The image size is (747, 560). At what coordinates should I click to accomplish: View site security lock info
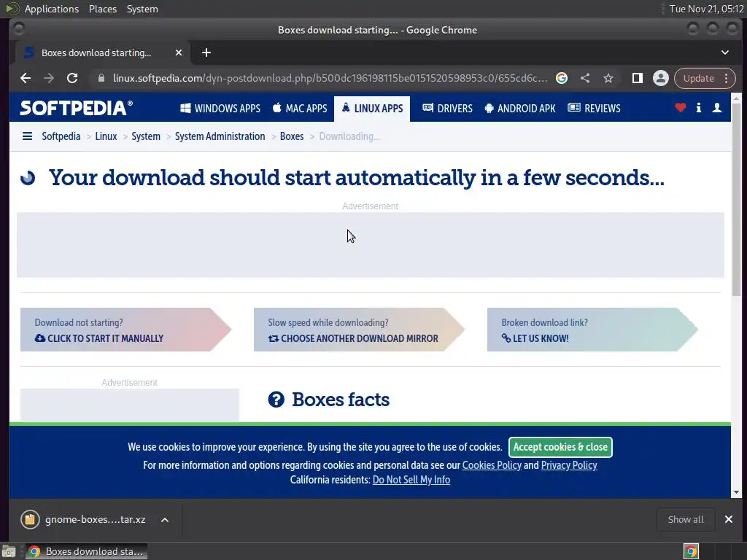tap(101, 78)
